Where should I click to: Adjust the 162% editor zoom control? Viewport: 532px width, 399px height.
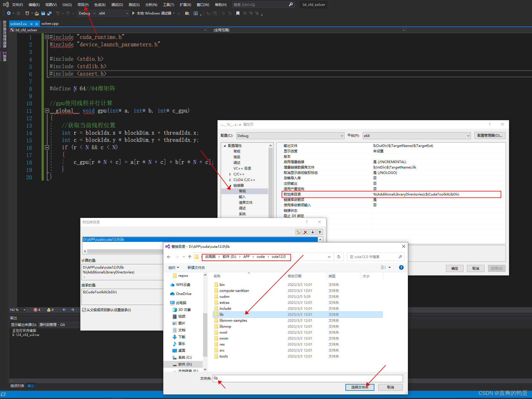tap(17, 310)
